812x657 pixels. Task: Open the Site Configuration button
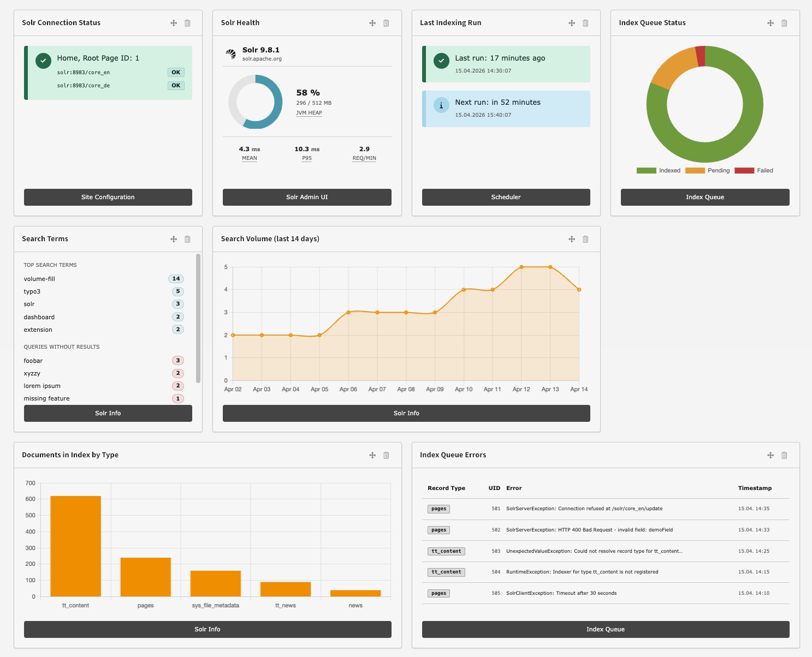pos(108,197)
